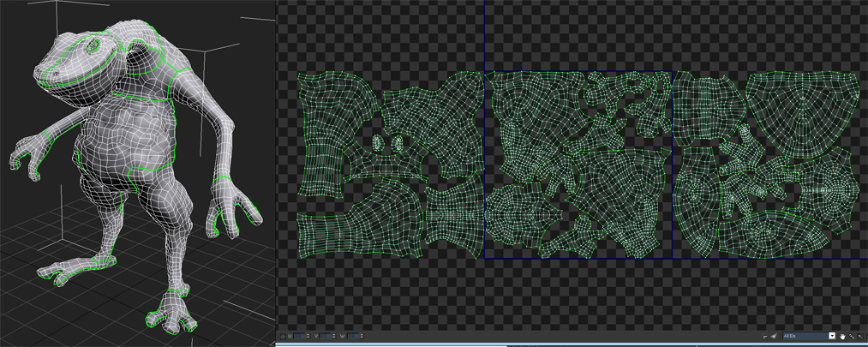Click the lock selection icon left of the broom icon
The width and height of the screenshot is (868, 347).
(764, 336)
